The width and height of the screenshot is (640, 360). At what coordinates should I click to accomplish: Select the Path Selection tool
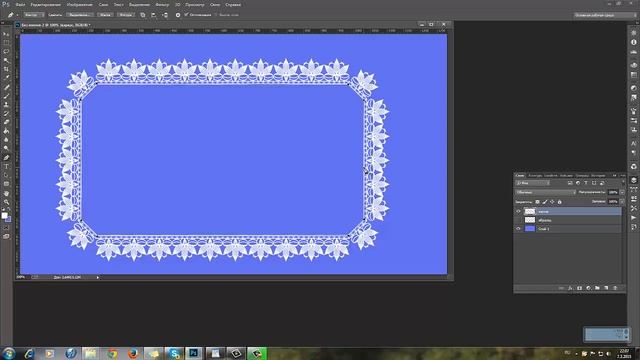(6, 175)
